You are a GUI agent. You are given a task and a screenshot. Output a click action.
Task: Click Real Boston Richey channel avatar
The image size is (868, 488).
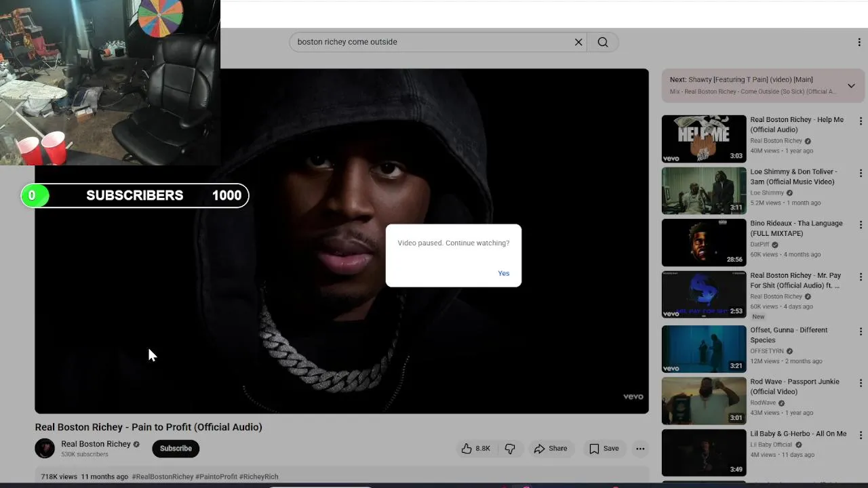pyautogui.click(x=45, y=448)
